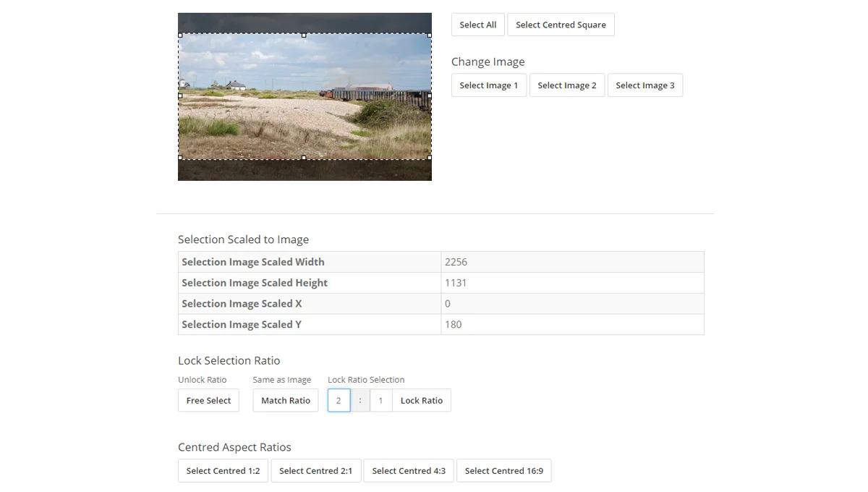Click the dimmed image strip below the selection
The height and width of the screenshot is (492, 868).
click(x=304, y=171)
